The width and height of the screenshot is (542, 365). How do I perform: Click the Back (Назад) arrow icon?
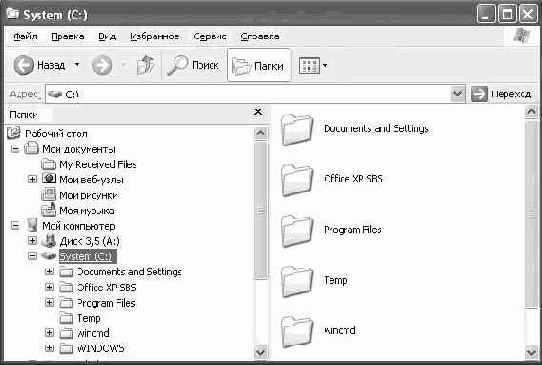tap(23, 65)
